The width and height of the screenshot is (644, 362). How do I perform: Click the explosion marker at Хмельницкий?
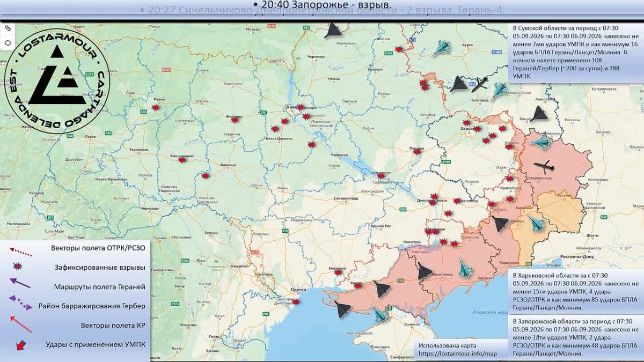182,160
